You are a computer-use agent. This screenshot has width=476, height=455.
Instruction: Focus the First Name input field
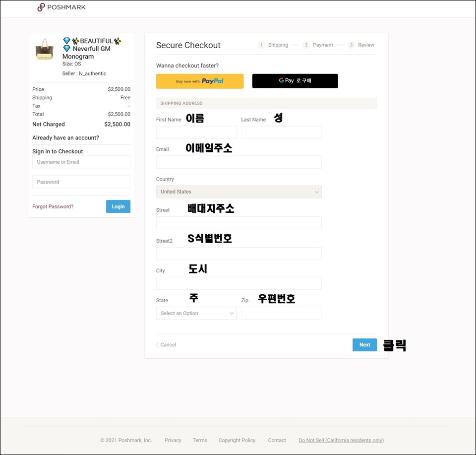[196, 132]
